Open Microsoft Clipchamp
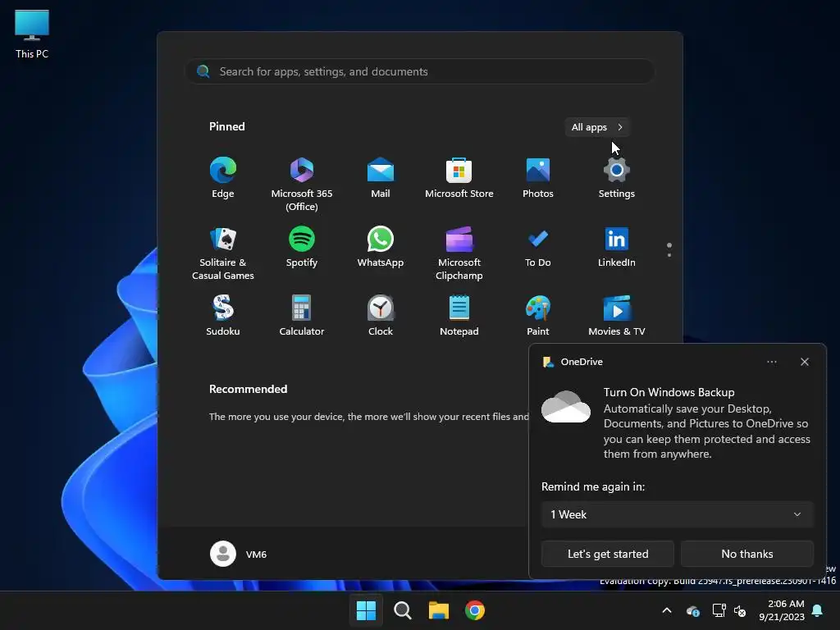 pos(459,253)
